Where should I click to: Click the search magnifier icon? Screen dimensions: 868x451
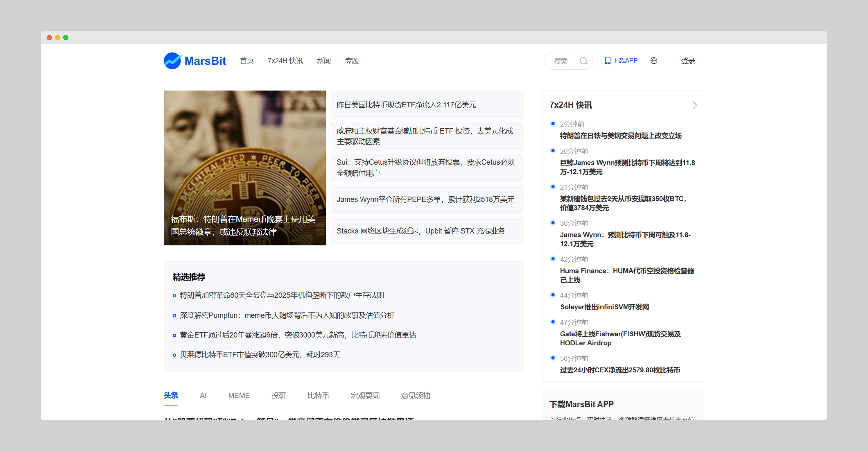(x=583, y=61)
